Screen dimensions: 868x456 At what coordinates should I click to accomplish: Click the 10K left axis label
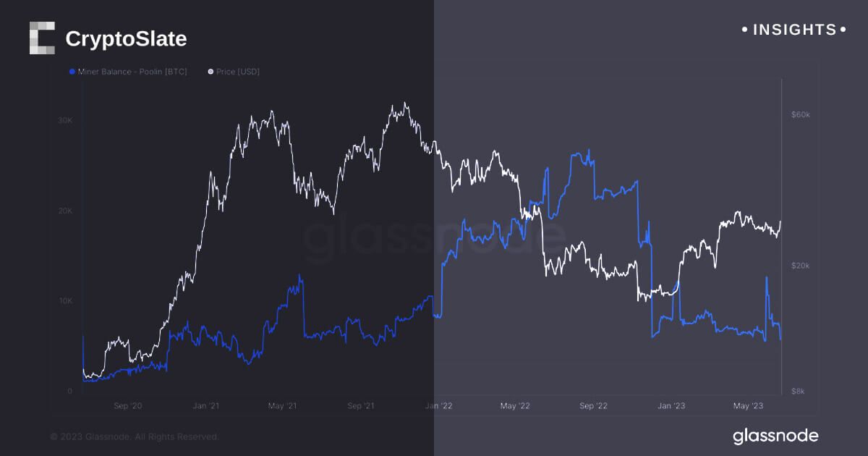(x=65, y=301)
